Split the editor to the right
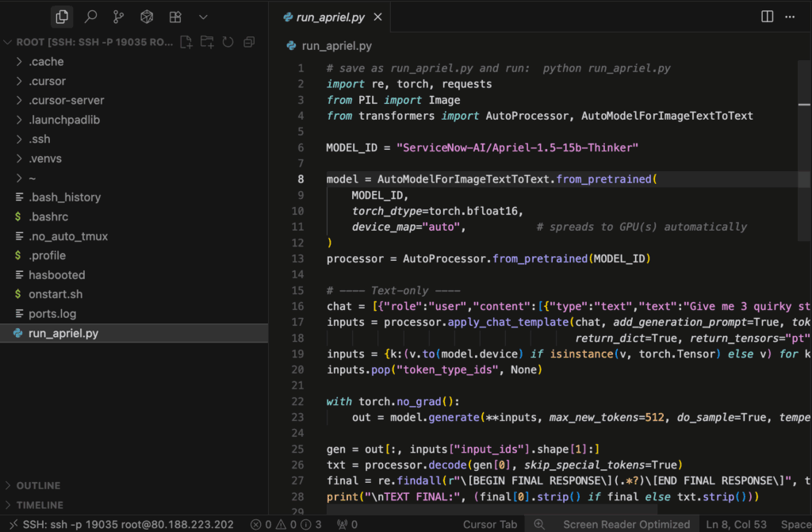Image resolution: width=812 pixels, height=532 pixels. point(767,17)
